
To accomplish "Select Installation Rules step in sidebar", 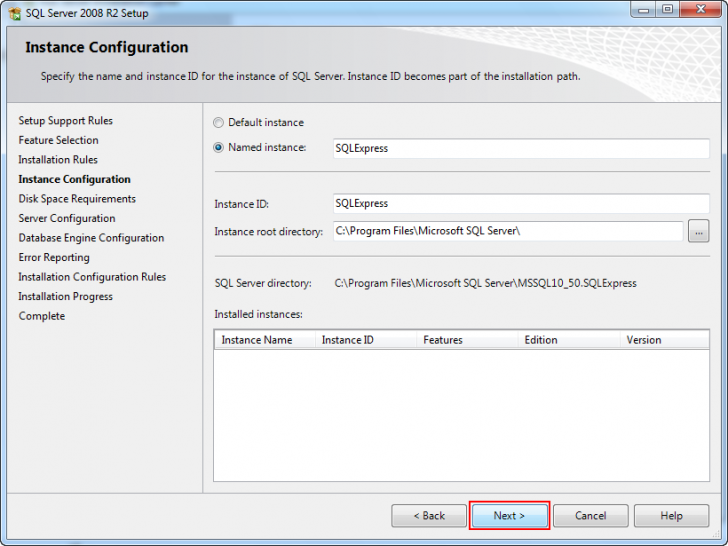I will (x=58, y=160).
